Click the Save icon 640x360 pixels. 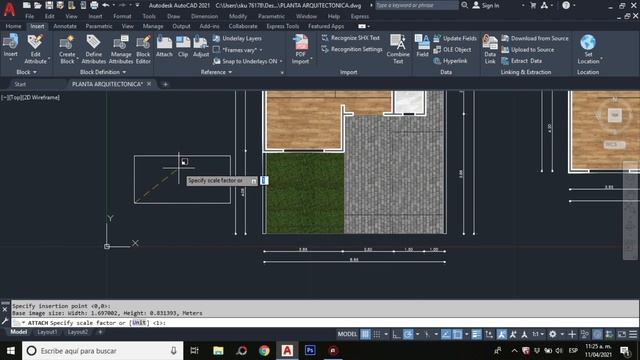point(49,5)
